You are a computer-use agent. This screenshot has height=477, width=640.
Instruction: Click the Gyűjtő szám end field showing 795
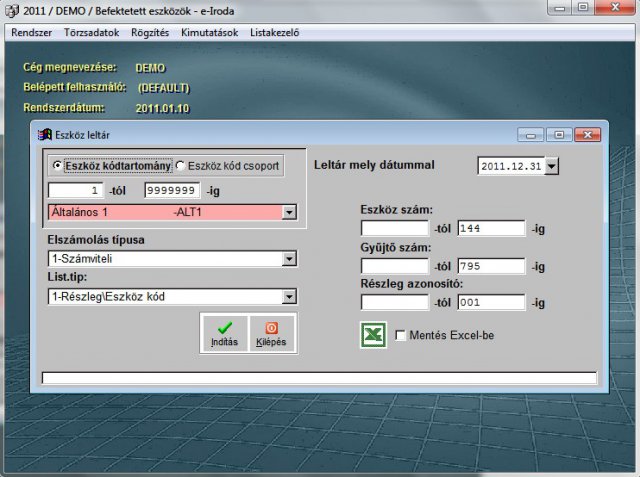pos(490,266)
